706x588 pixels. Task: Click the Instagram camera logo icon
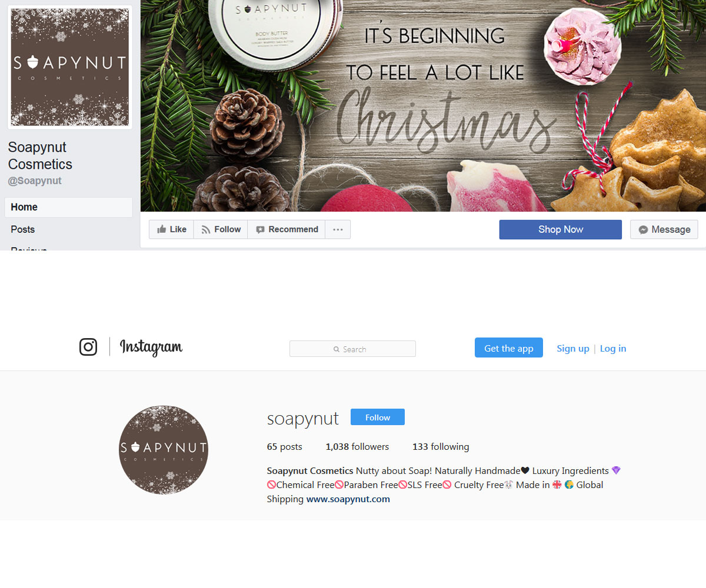(88, 347)
